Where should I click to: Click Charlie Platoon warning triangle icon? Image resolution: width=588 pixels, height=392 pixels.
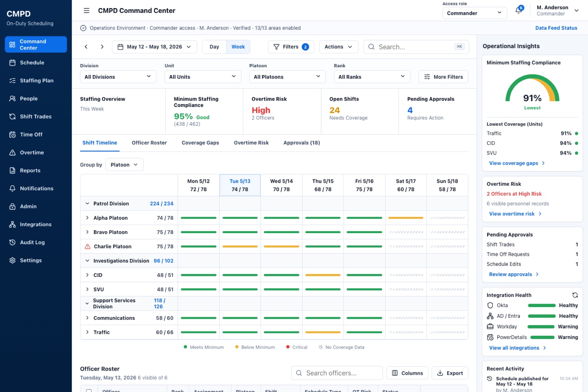coord(87,246)
